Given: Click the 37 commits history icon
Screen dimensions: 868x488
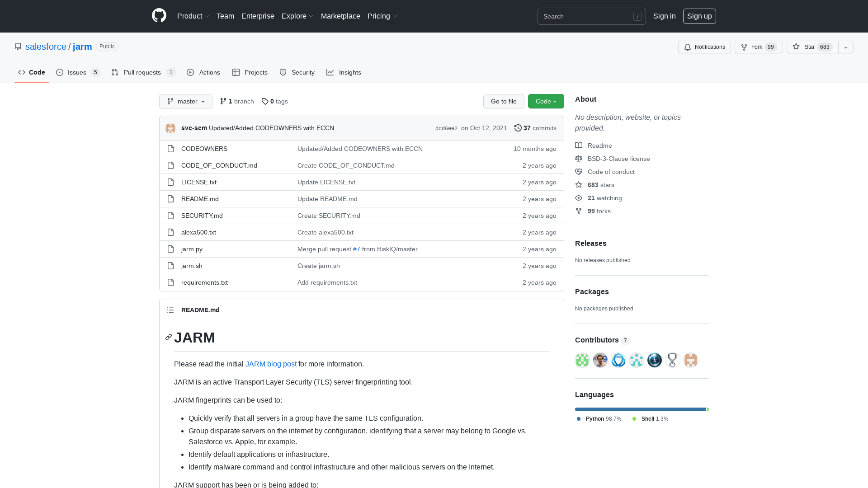Looking at the screenshot, I should [518, 128].
